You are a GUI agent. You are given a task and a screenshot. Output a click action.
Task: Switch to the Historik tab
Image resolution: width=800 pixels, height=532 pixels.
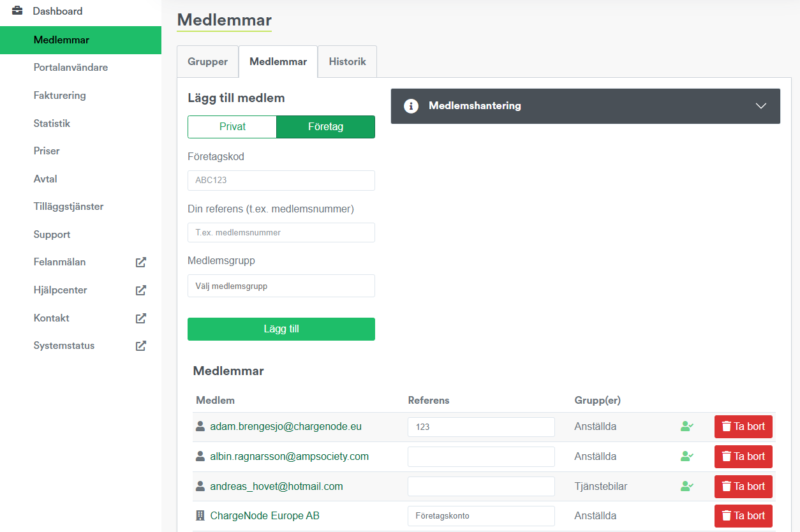coord(347,62)
